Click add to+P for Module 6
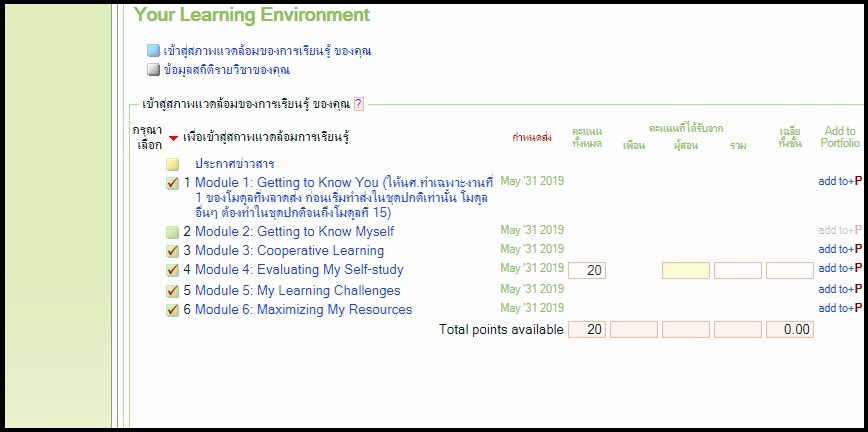The height and width of the screenshot is (432, 868). (x=839, y=308)
